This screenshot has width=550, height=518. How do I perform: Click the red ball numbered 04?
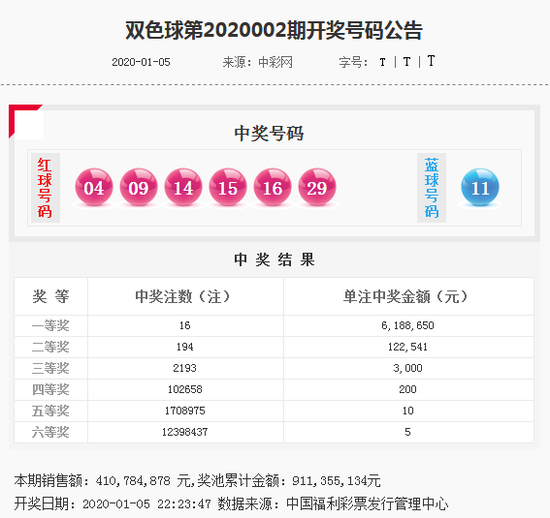[x=94, y=187]
